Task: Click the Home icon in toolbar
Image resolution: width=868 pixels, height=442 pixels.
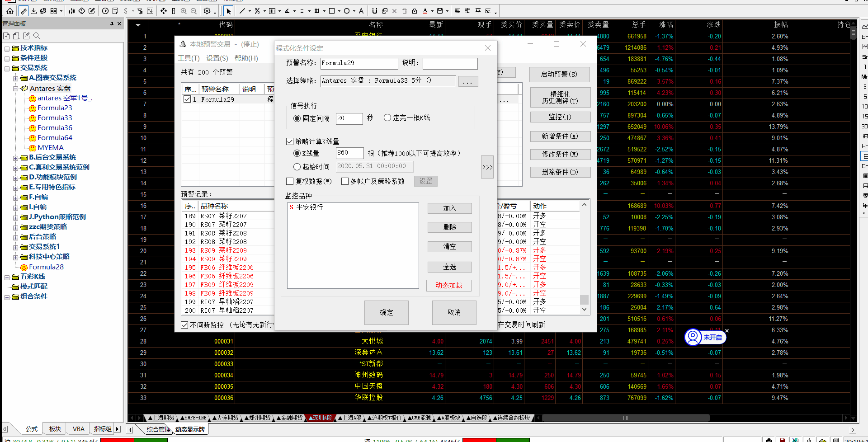Action: click(x=10, y=11)
